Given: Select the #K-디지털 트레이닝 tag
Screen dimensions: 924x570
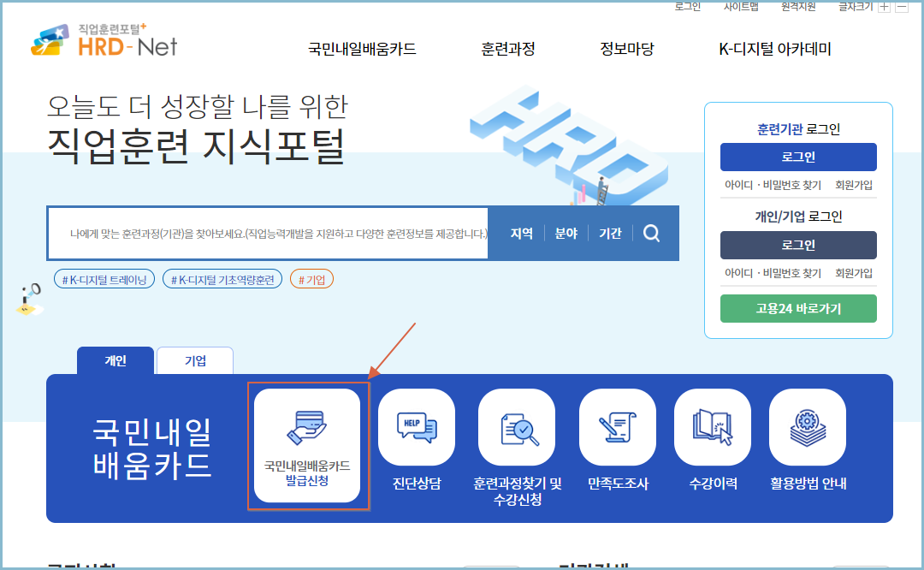Looking at the screenshot, I should pyautogui.click(x=104, y=278).
